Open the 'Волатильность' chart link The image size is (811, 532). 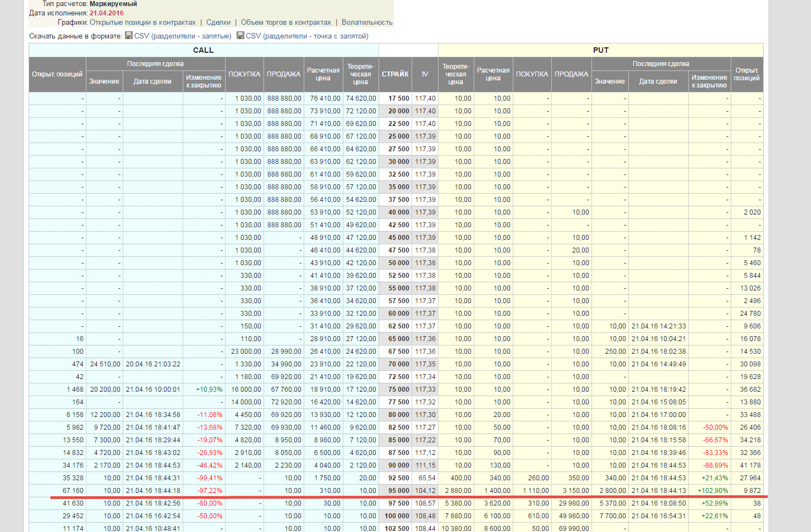pos(367,23)
